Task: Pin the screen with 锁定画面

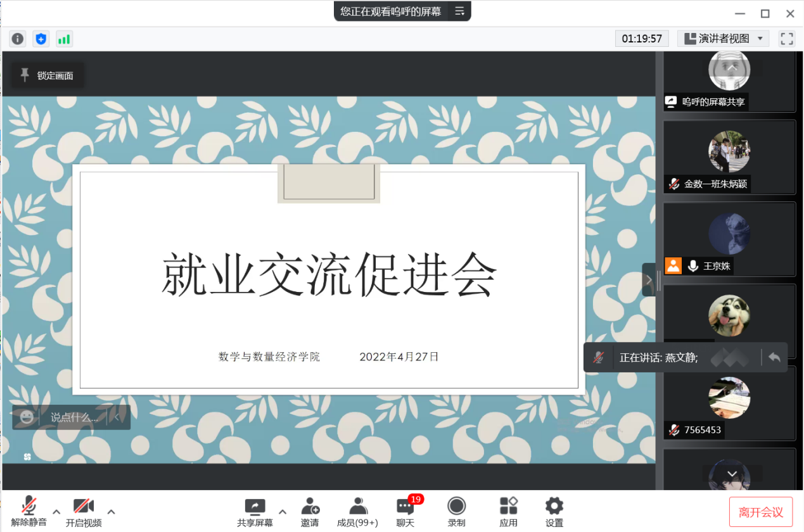Action: (48, 76)
